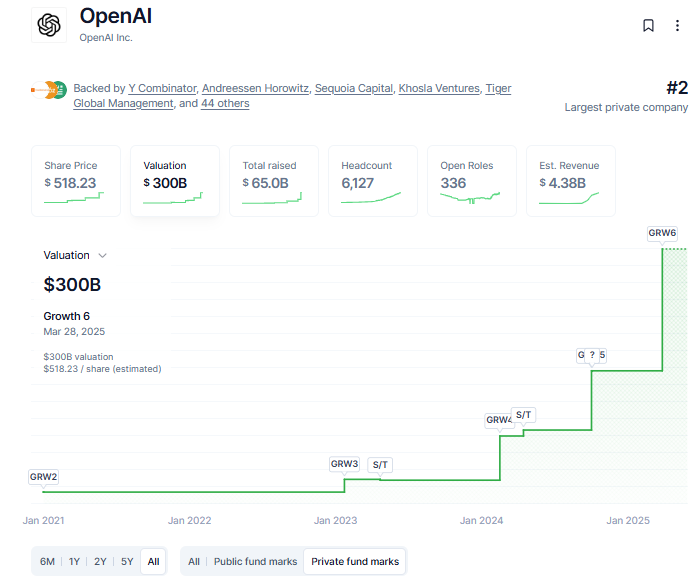Open the three-dot more options menu
699x580 pixels.
click(677, 25)
